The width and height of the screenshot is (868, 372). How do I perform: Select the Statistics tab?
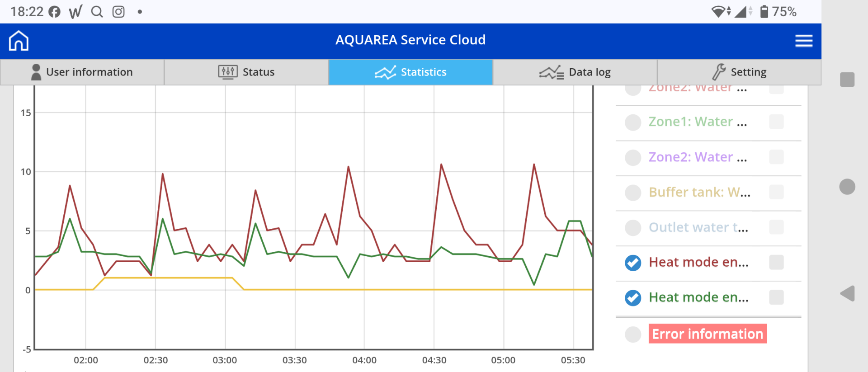(x=410, y=72)
